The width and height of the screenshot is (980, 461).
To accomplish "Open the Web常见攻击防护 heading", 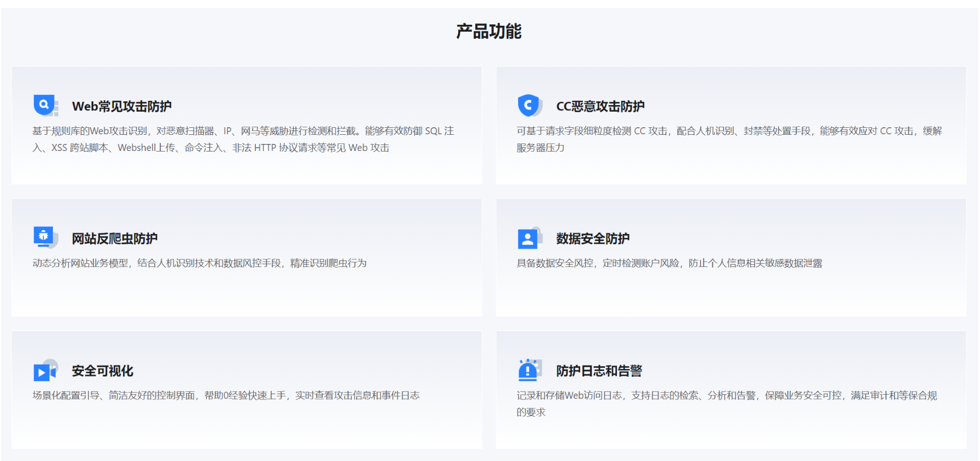I will (x=122, y=106).
